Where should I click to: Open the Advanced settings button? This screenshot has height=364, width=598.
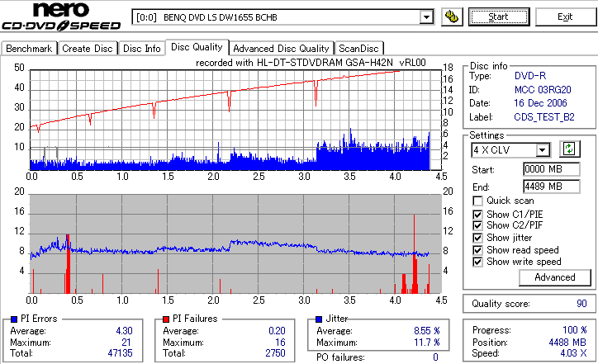[554, 277]
